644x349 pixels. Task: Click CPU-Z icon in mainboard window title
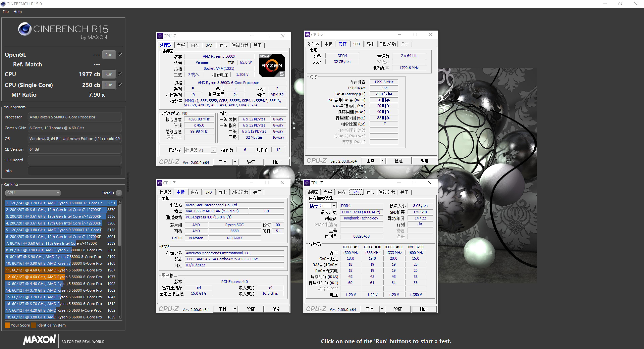pos(160,183)
